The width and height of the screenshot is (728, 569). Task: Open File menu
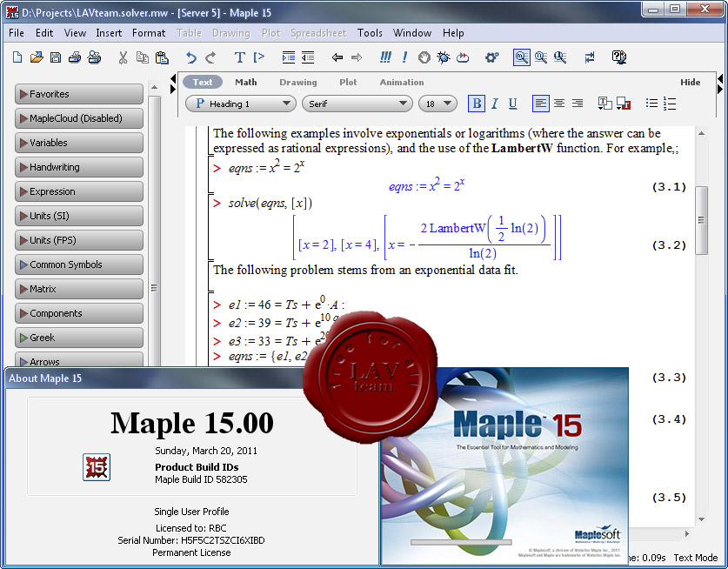pyautogui.click(x=17, y=33)
